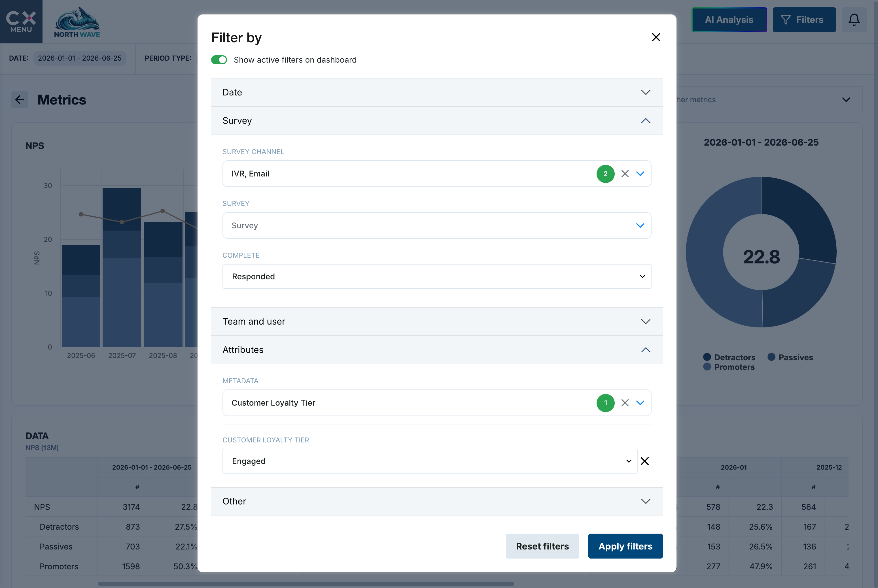Click Apply filters button
The image size is (878, 588).
point(625,546)
